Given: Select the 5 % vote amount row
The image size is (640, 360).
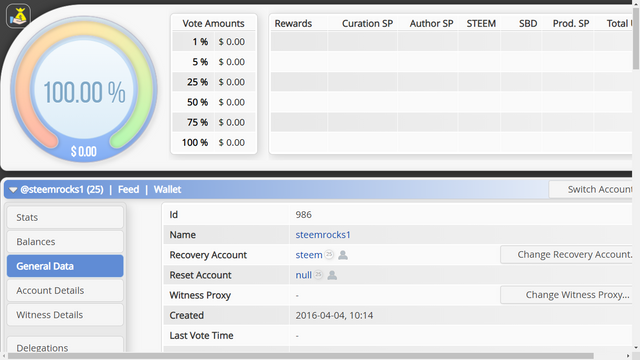Looking at the screenshot, I should coord(214,62).
